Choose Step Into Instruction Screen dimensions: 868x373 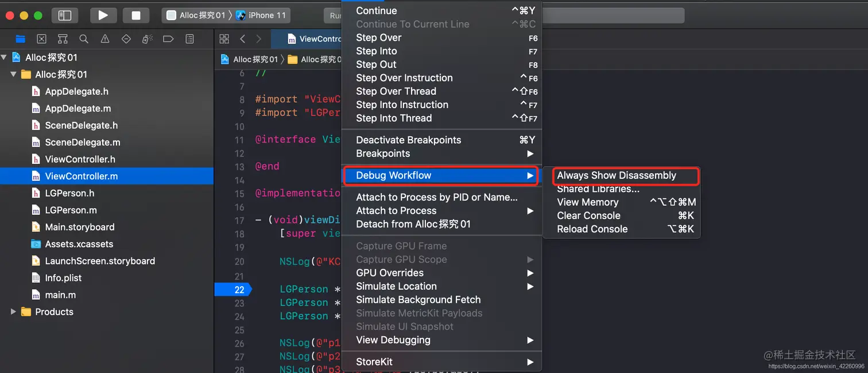(x=442, y=105)
